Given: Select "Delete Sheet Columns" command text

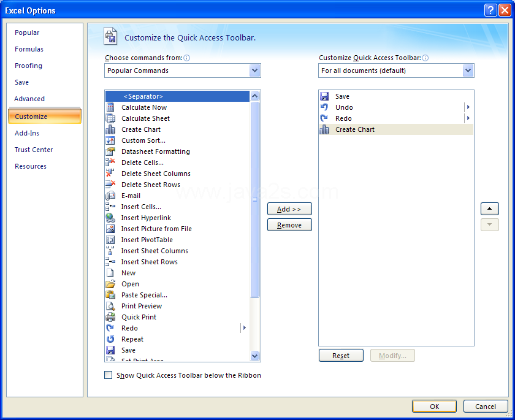Looking at the screenshot, I should point(156,174).
